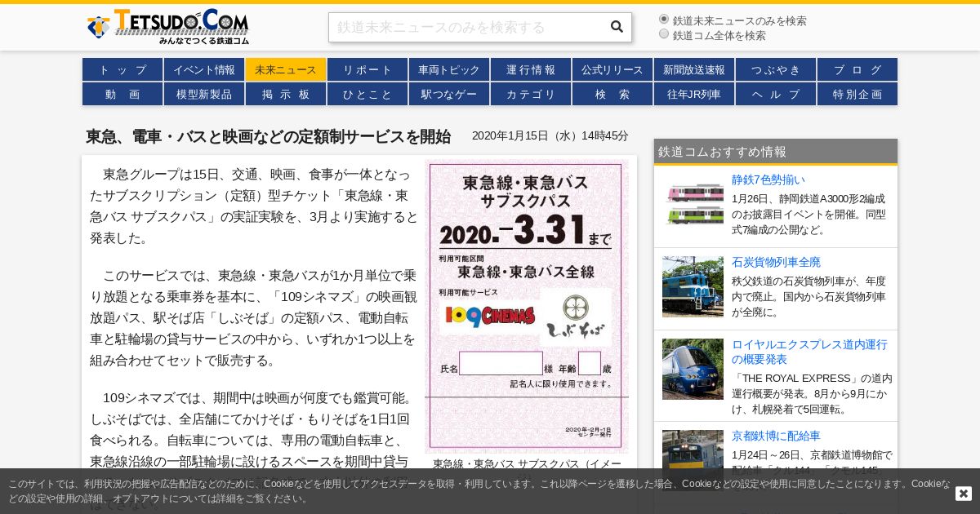Open 静鉄7色勢揃い link
980x514 pixels.
coord(768,179)
